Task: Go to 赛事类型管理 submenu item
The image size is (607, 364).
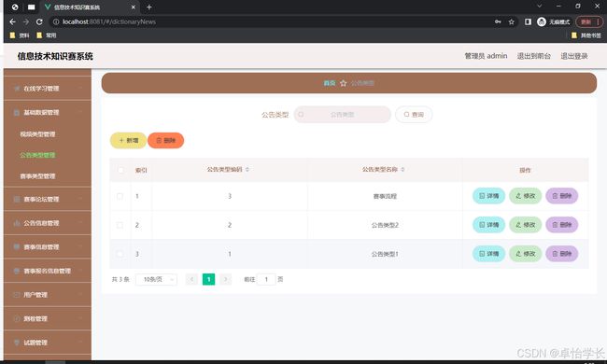Action: point(37,176)
